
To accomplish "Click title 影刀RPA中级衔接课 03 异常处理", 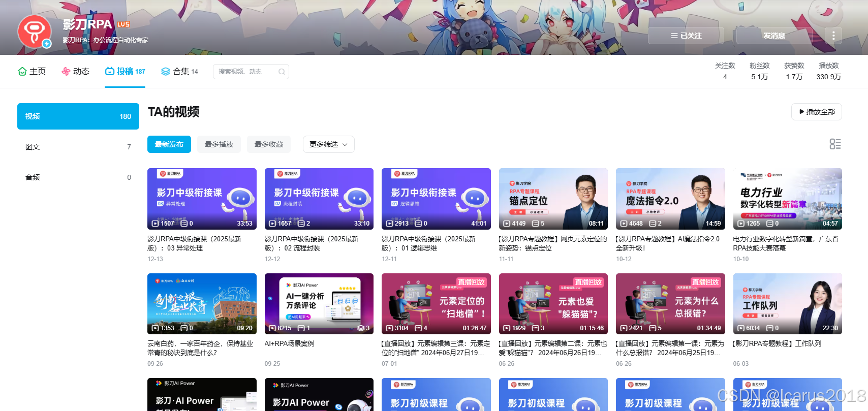I will pyautogui.click(x=195, y=243).
